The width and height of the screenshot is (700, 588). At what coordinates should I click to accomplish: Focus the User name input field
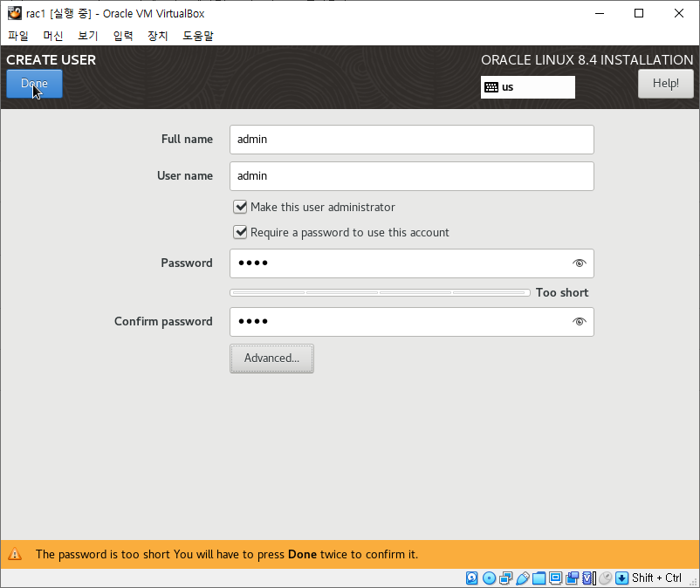coord(412,176)
